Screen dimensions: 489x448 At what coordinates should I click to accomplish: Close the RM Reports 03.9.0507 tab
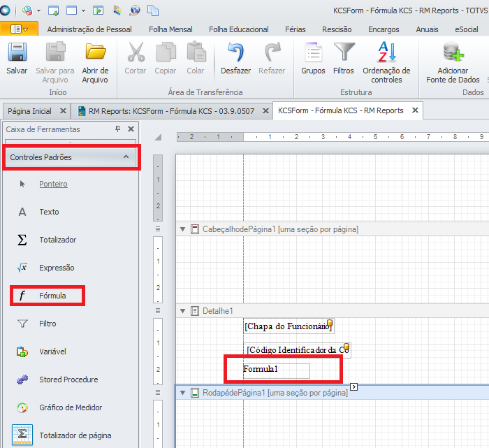pyautogui.click(x=265, y=110)
